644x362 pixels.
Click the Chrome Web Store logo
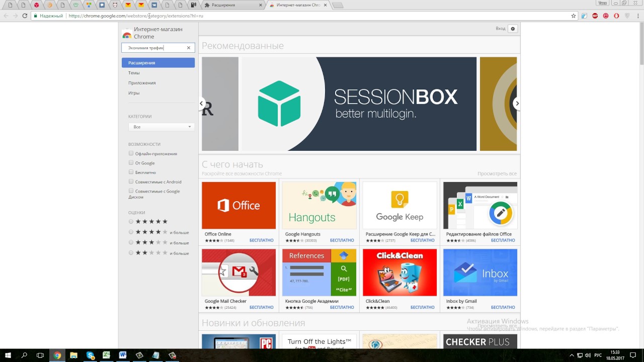coord(127,33)
